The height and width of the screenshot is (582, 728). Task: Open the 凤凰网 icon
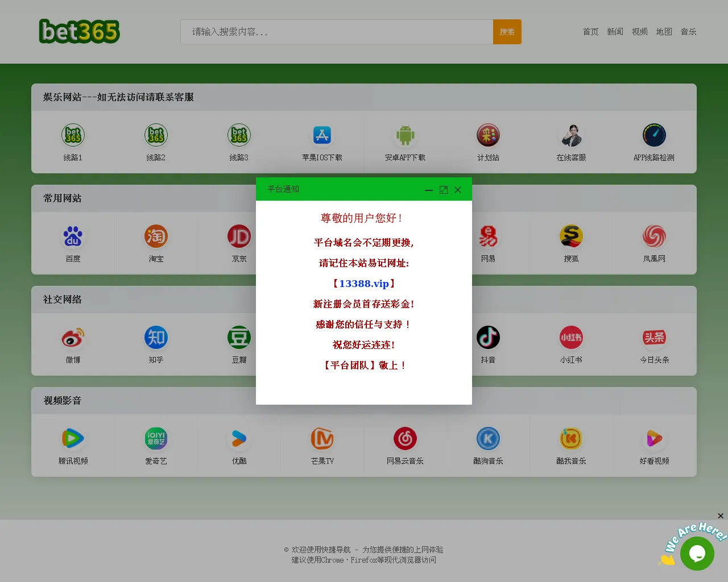click(654, 236)
